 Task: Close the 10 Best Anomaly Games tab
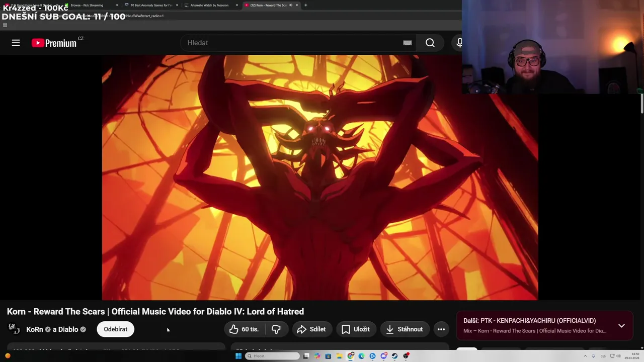click(x=177, y=5)
